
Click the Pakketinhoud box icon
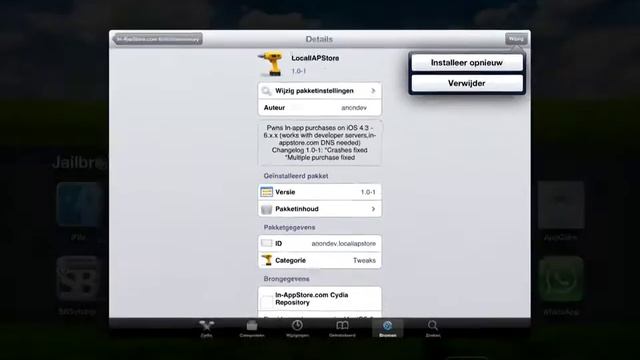tap(267, 209)
